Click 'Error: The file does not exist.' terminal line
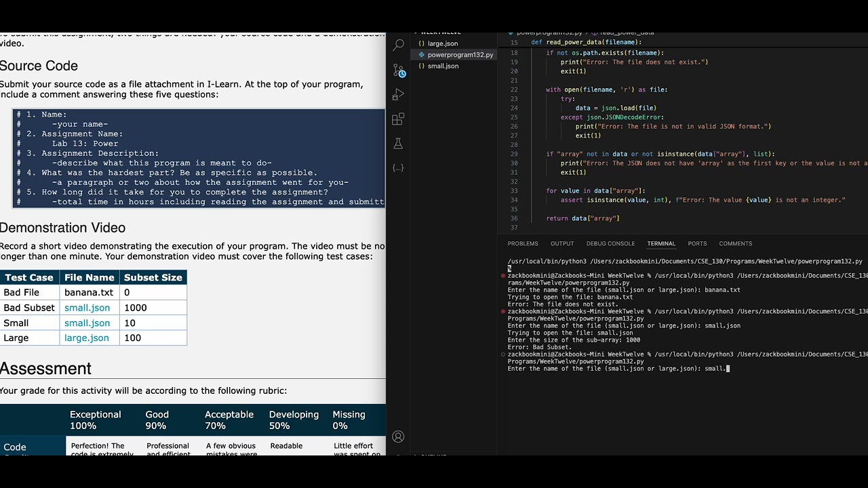 point(563,304)
